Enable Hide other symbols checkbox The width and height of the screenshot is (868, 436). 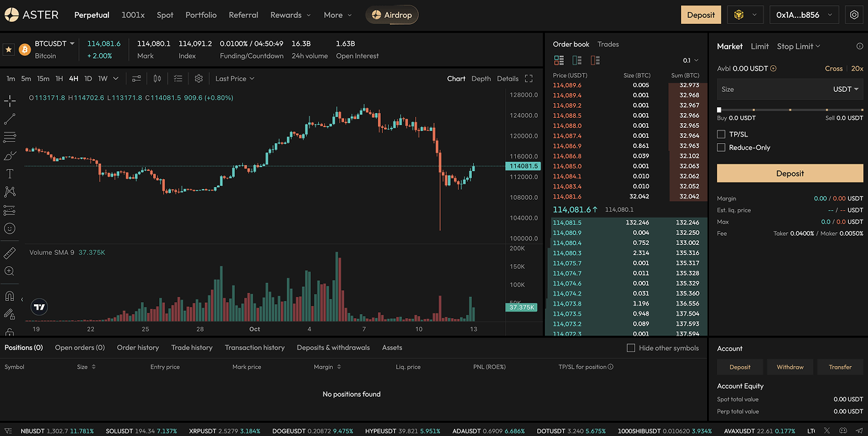pyautogui.click(x=630, y=347)
